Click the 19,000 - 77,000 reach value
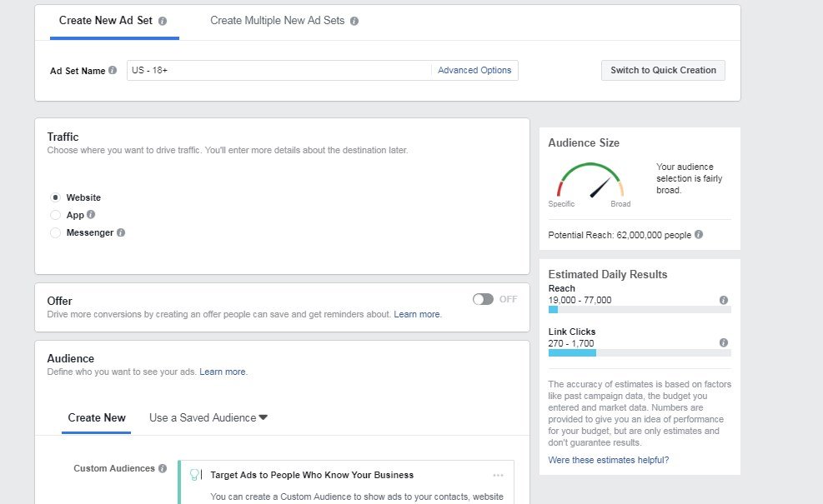The height and width of the screenshot is (504, 823). pos(580,300)
